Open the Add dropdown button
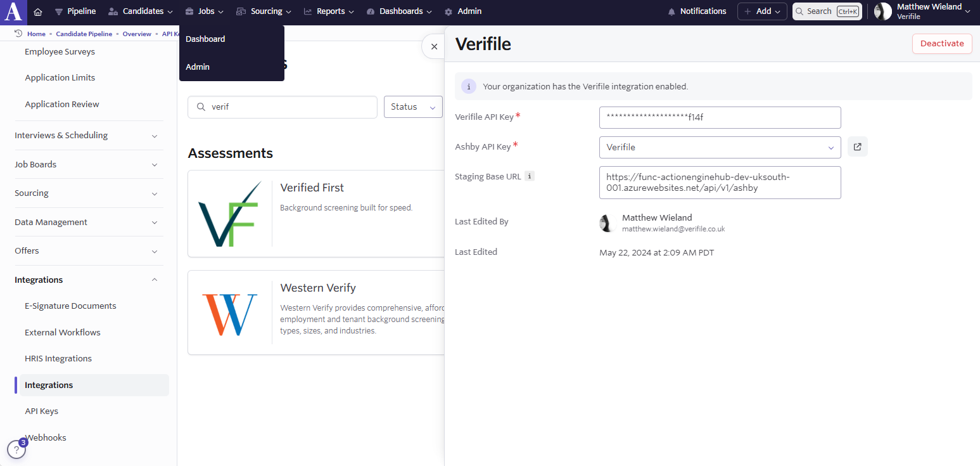980x466 pixels. [x=763, y=11]
